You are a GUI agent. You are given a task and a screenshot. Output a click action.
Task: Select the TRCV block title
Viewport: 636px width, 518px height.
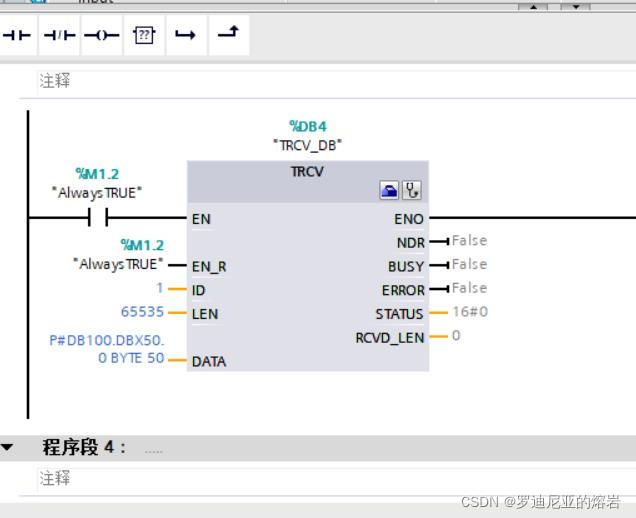point(307,172)
